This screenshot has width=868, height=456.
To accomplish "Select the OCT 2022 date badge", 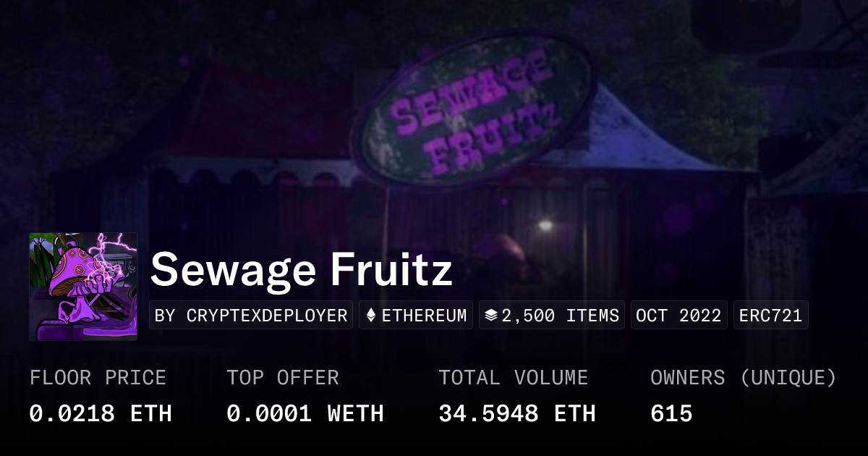I will (678, 316).
